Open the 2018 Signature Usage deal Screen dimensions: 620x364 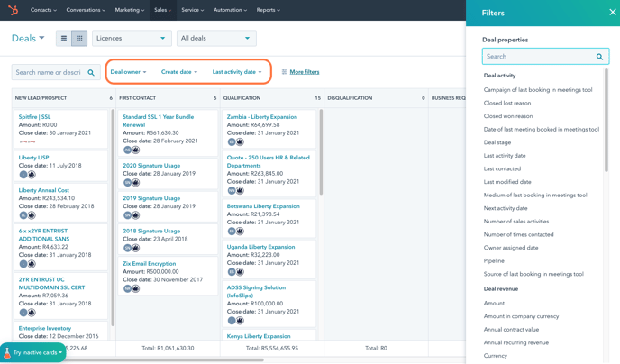click(x=151, y=232)
